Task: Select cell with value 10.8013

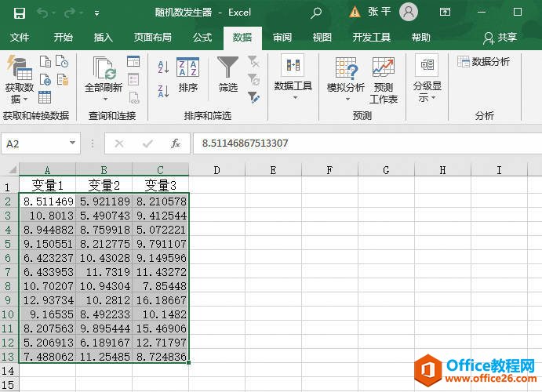Action: [x=47, y=216]
